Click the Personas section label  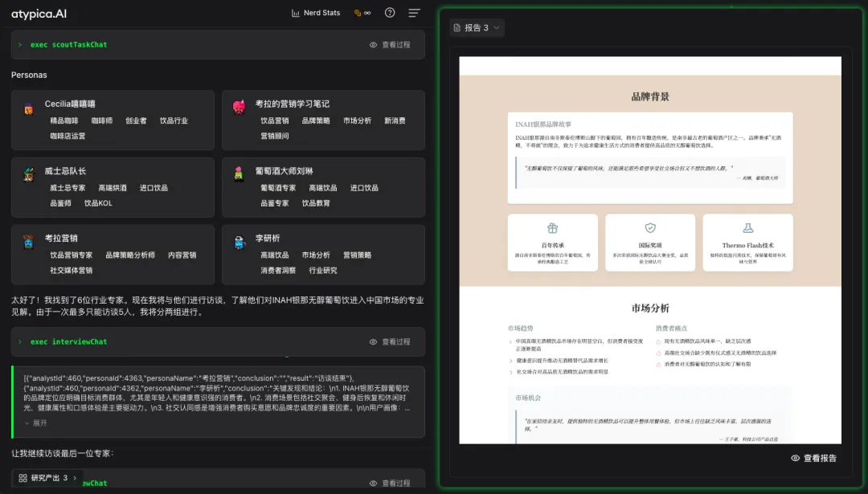tap(29, 75)
